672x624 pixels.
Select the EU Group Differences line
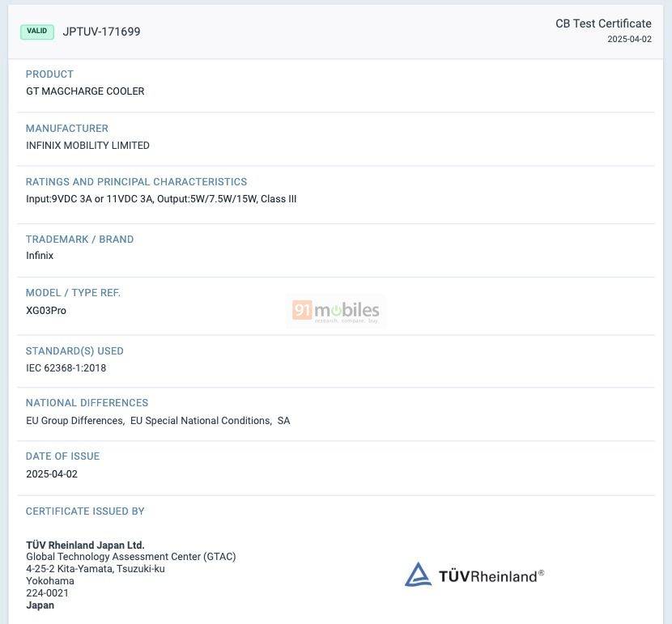tap(158, 421)
